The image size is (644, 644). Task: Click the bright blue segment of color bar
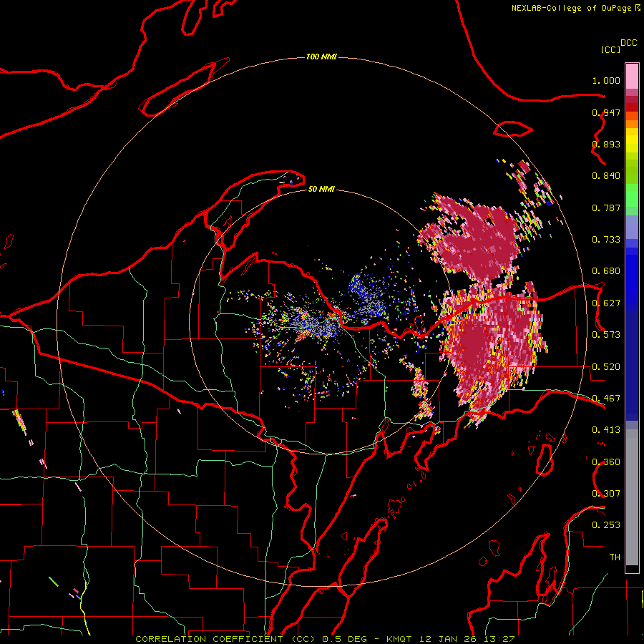[632, 279]
